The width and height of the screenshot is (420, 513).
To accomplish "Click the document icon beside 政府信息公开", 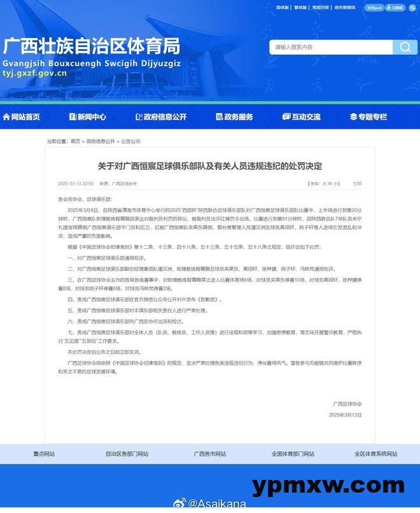I will point(139,116).
